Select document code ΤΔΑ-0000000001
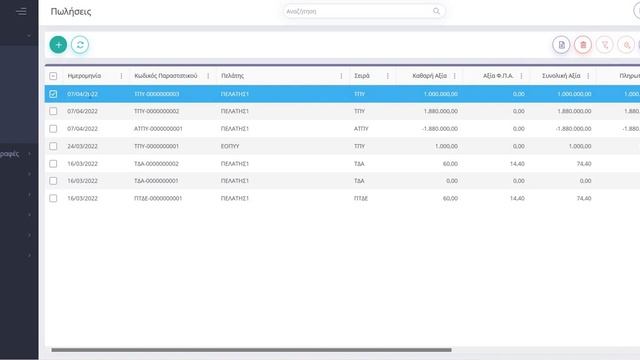The height and width of the screenshot is (360, 640). 157,181
